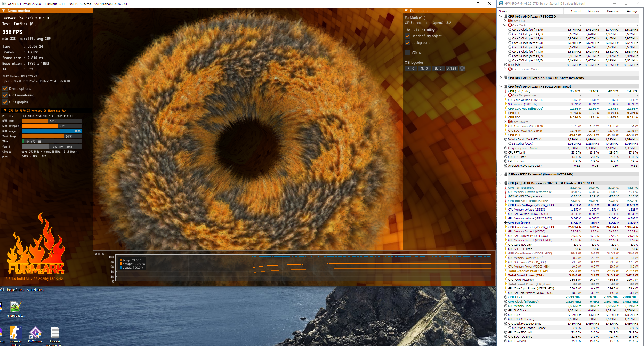
Task: Click the red X icon beside Core Temperatures
Action: coord(510,95)
